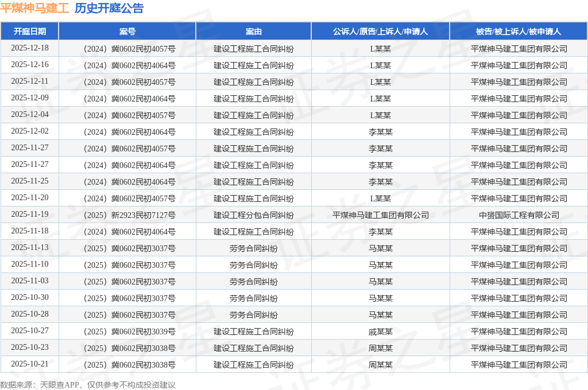Viewport: 588px width, 390px height.
Task: Click the case number in the 2025-11-03 row
Action: 127,282
